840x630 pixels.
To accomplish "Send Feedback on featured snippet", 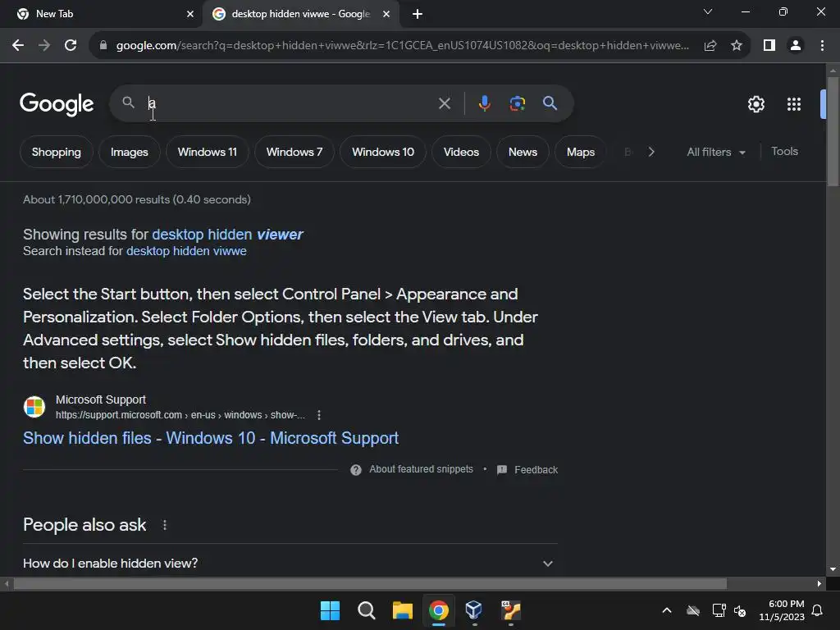I will pos(536,470).
